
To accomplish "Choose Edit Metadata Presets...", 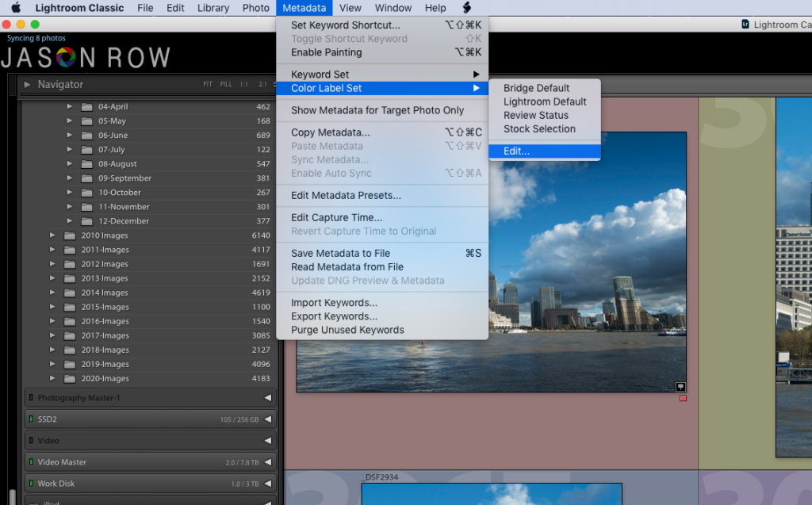I will (382, 195).
